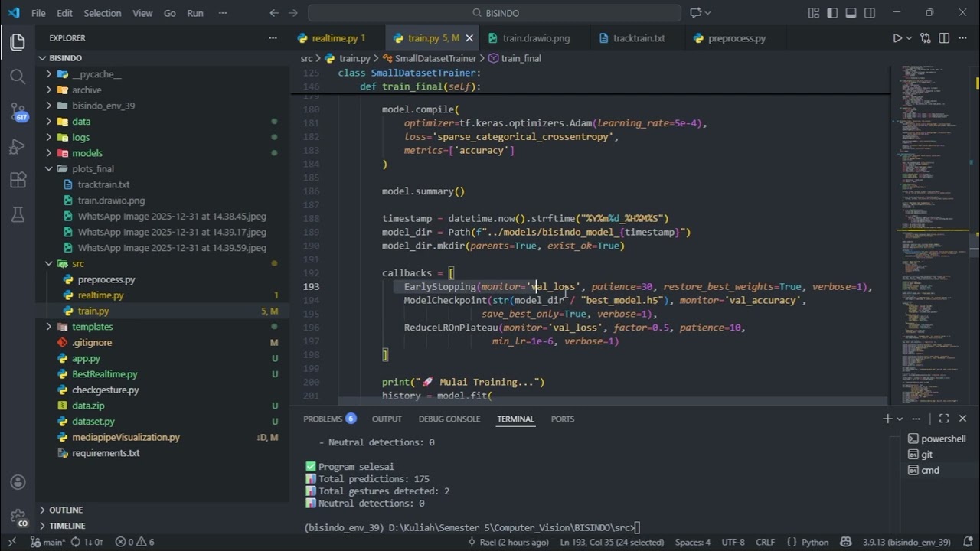Open requirements.txt in the explorer

tap(163, 453)
